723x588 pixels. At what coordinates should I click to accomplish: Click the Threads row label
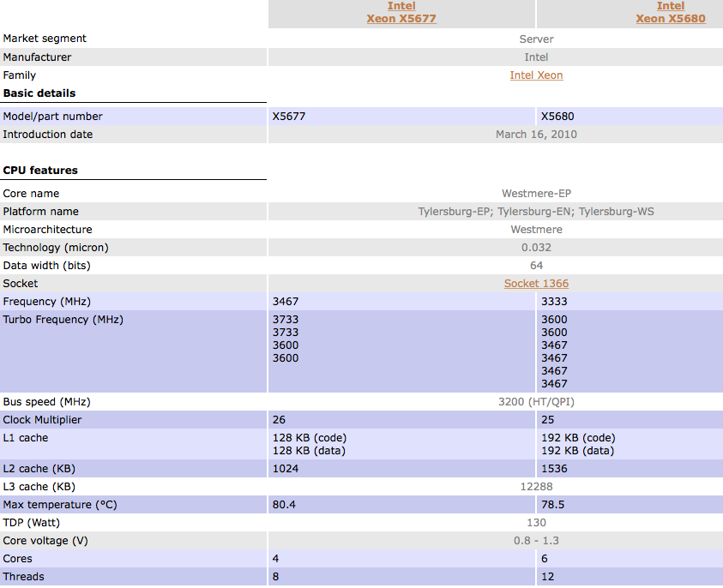pyautogui.click(x=23, y=577)
